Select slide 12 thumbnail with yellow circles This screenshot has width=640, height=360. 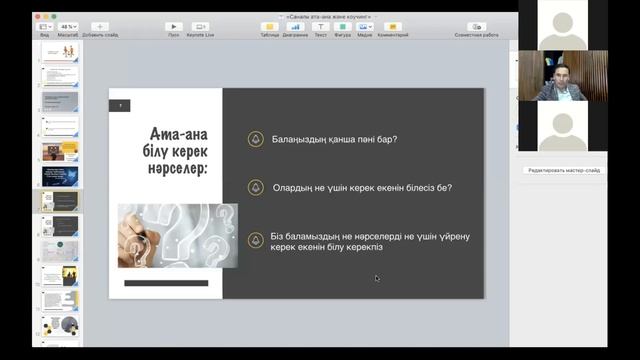[60, 326]
